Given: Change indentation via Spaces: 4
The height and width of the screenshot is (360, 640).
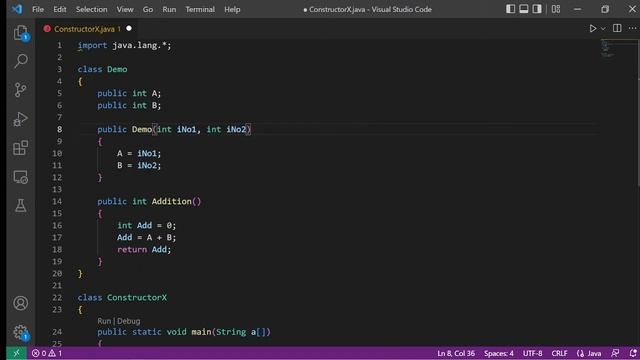Looking at the screenshot, I should tap(499, 353).
